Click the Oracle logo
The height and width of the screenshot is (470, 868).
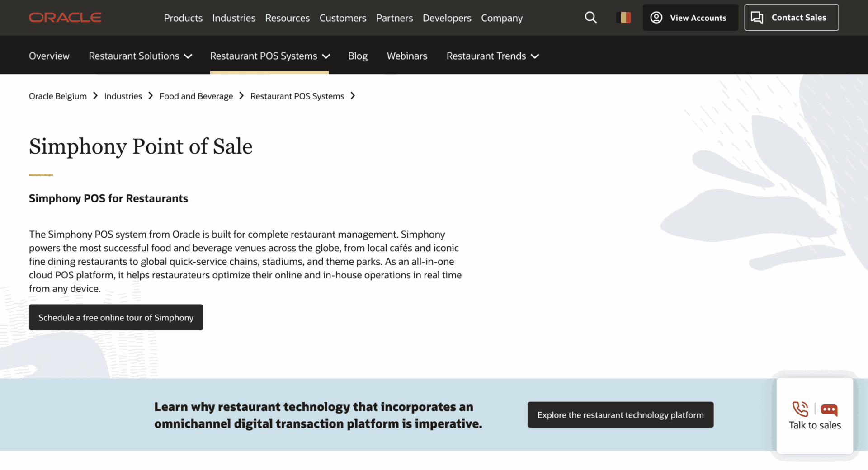click(65, 18)
